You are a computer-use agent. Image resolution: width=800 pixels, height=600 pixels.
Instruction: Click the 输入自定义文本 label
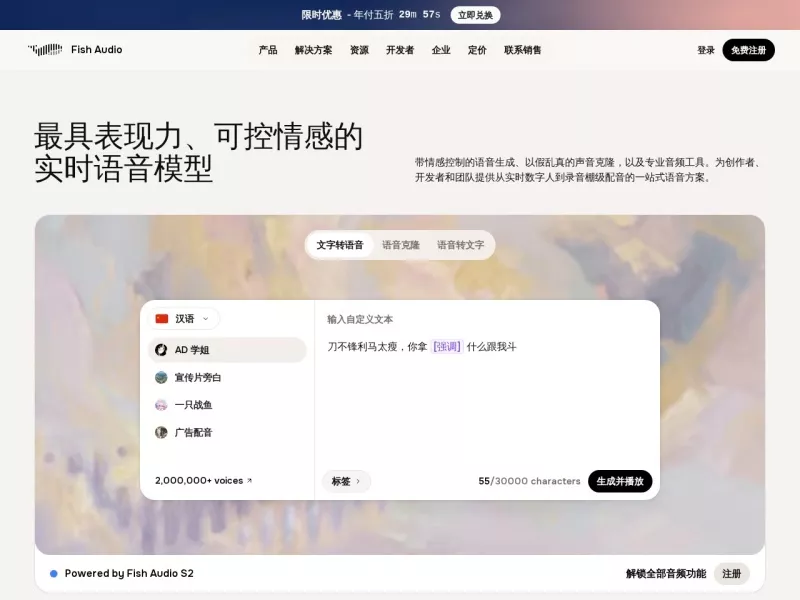pyautogui.click(x=360, y=319)
